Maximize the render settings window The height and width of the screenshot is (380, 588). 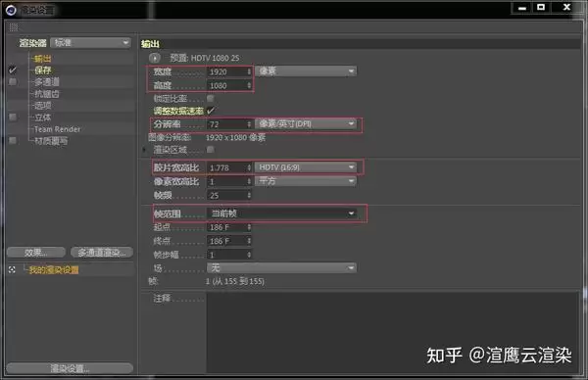541,8
